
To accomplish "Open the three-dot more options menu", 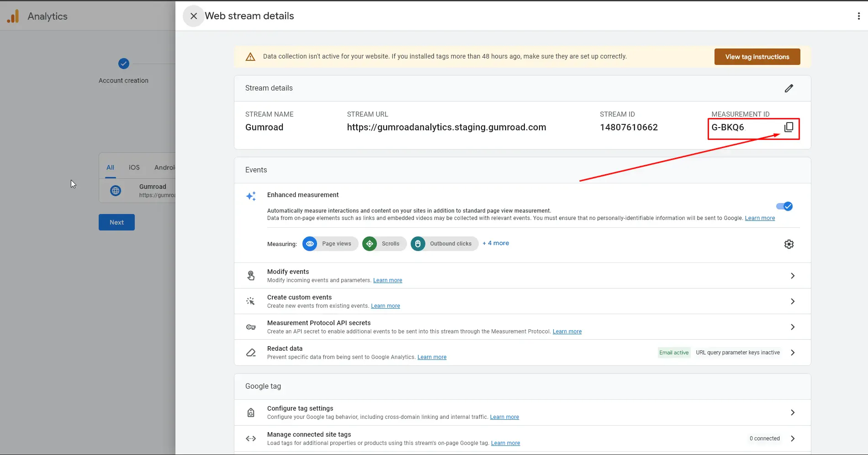I will tap(859, 16).
